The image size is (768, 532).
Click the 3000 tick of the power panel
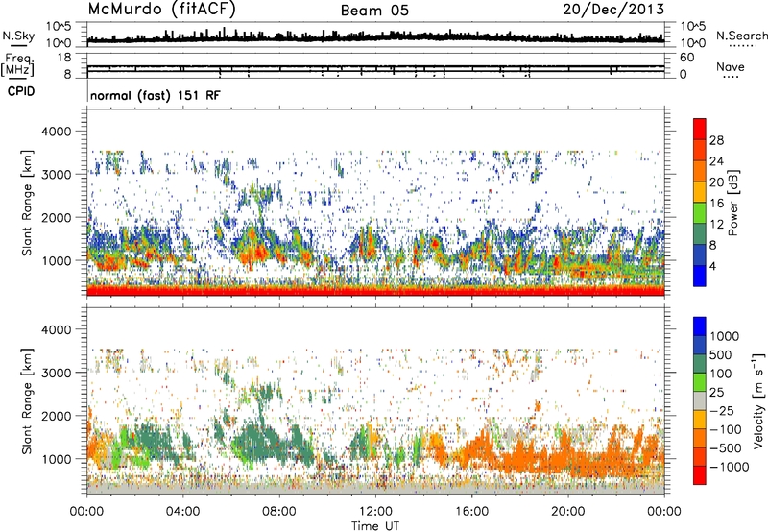[x=56, y=175]
